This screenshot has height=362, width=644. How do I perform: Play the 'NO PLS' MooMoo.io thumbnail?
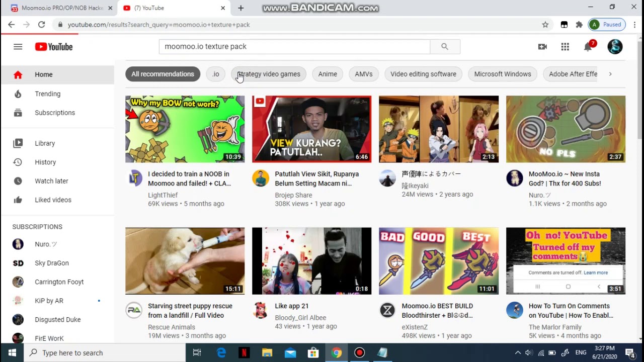coord(566,129)
